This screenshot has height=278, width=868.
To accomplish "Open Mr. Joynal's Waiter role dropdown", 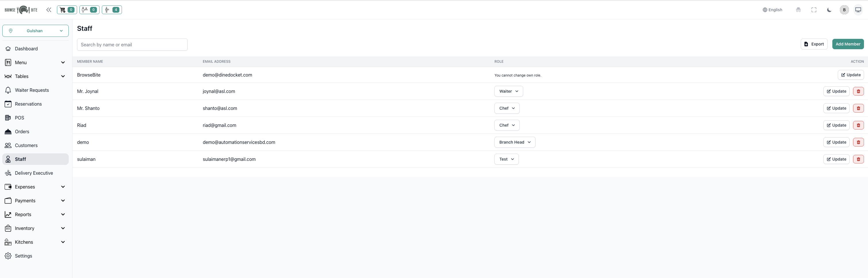I will [508, 91].
